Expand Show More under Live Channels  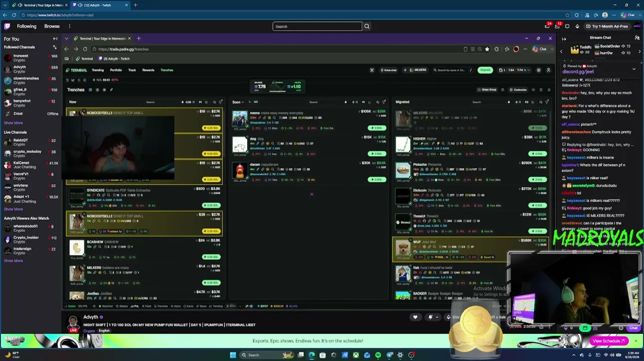pos(14,209)
